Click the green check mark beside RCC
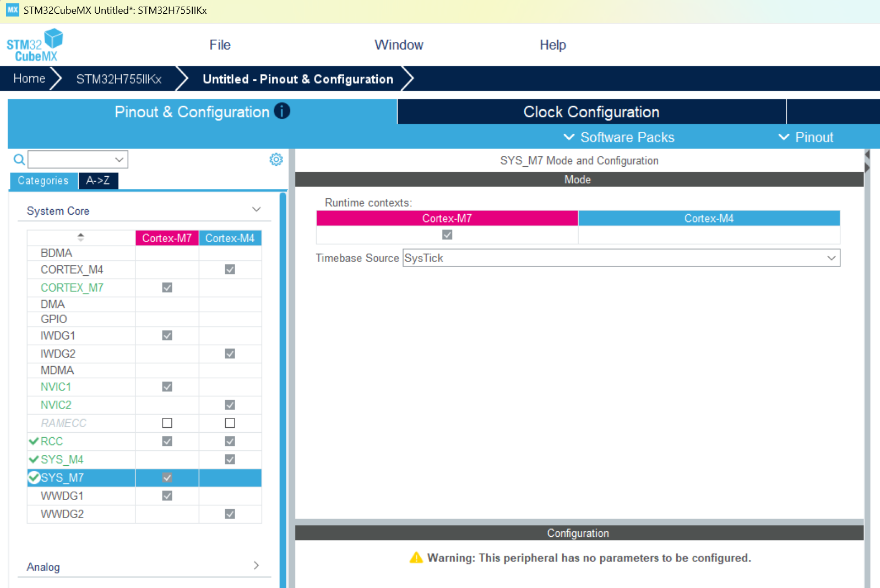Viewport: 880px width, 588px height. tap(34, 441)
